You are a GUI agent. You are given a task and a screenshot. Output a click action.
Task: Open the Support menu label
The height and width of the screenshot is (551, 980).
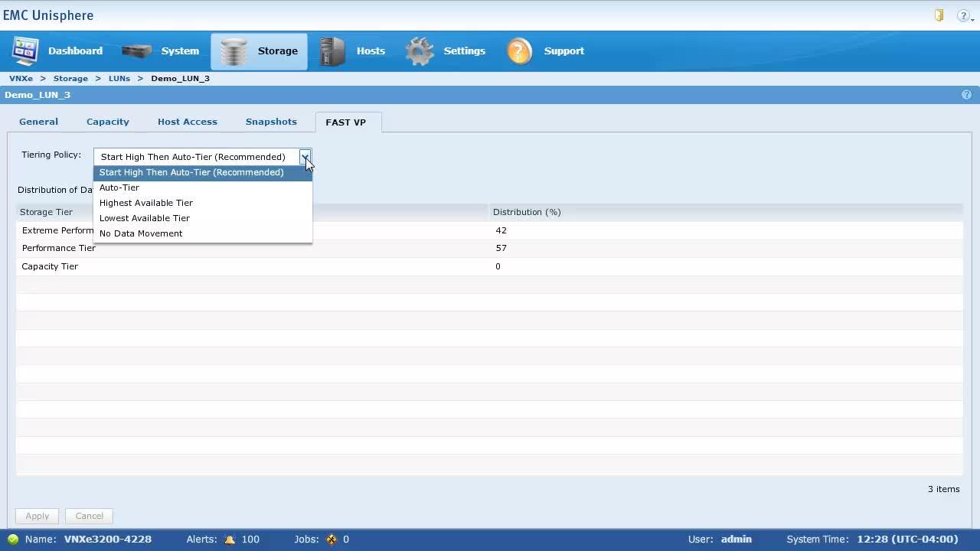(x=564, y=51)
